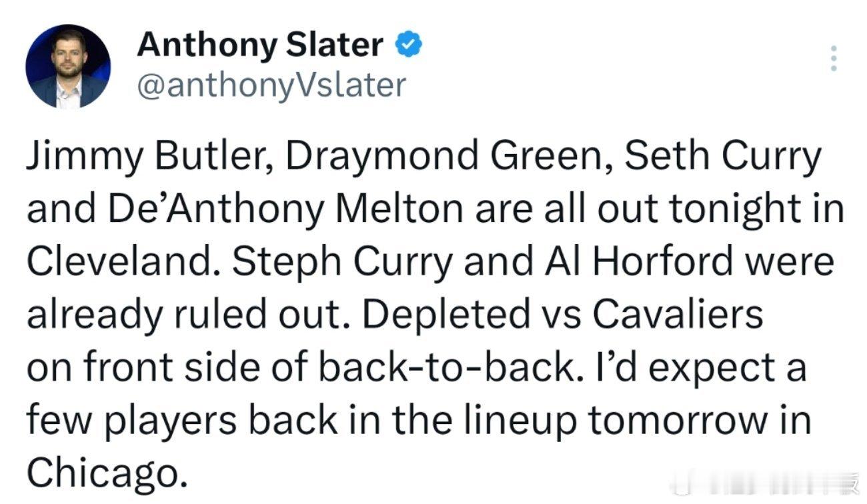Open the three-dot more options menu
This screenshot has width=867, height=504.
coord(832,60)
